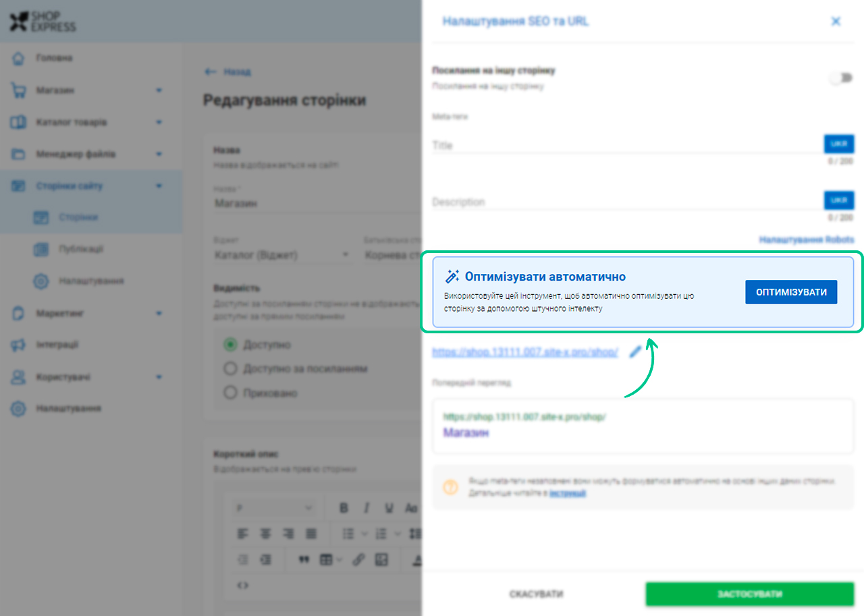Increase indent in editor
The image size is (864, 616).
pos(266,559)
